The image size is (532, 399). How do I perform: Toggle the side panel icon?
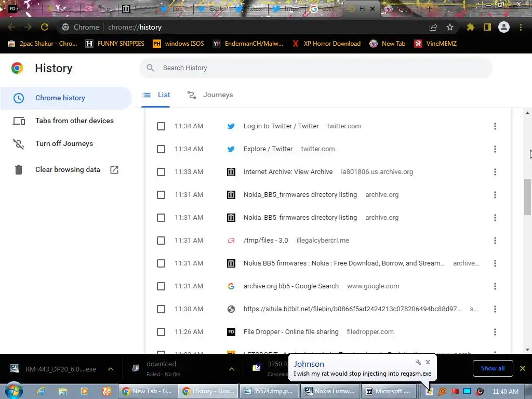(x=487, y=27)
